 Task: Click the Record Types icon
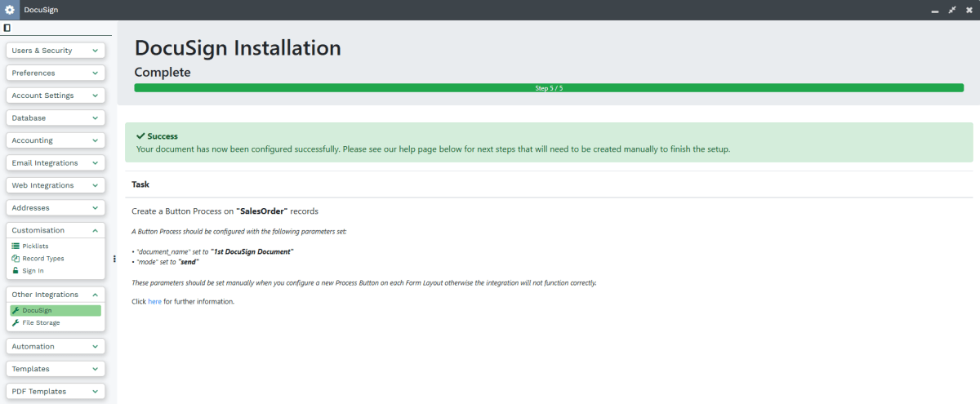point(16,258)
